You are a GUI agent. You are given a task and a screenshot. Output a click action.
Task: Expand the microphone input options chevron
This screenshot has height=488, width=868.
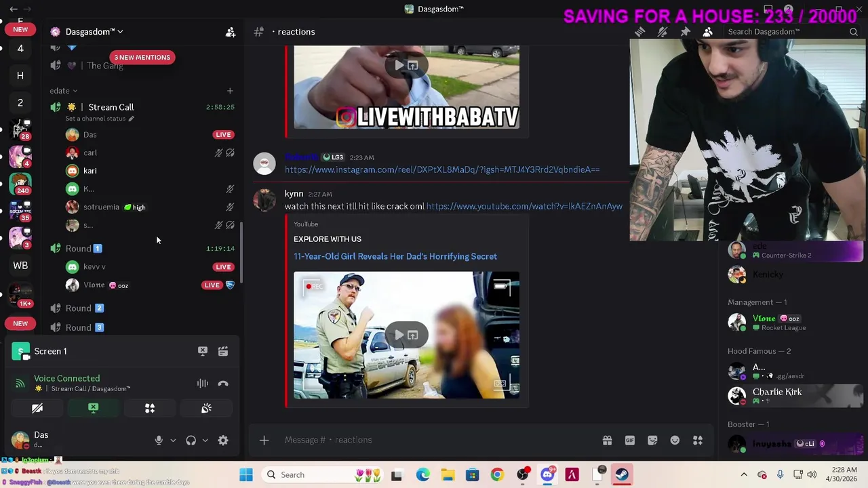(173, 441)
